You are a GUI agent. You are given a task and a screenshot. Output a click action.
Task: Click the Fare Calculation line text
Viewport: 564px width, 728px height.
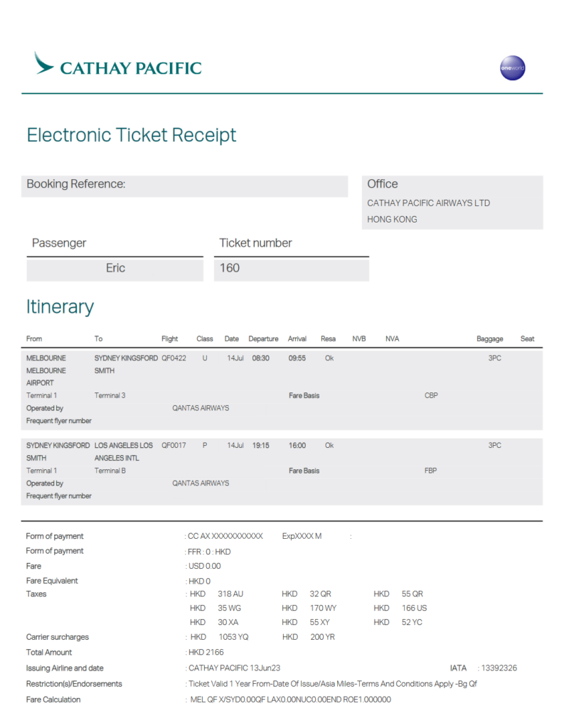click(290, 700)
